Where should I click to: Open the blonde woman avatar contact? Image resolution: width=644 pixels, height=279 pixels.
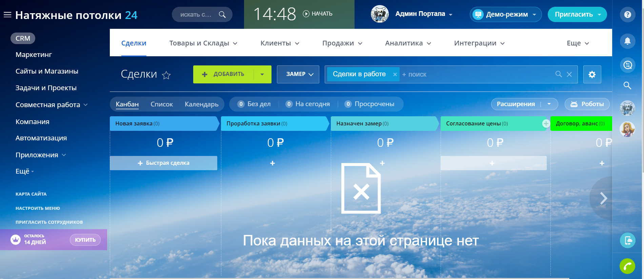click(627, 129)
